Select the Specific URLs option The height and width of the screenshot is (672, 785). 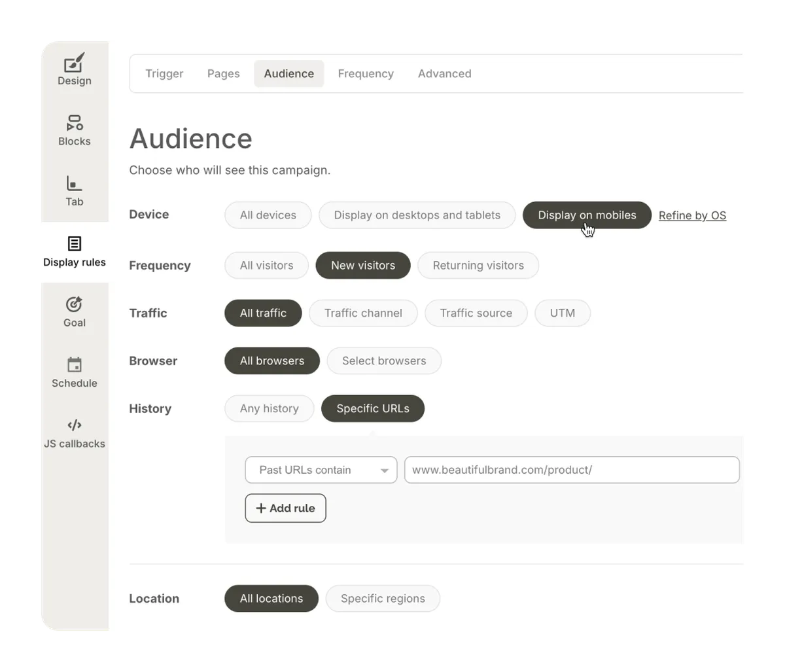click(x=373, y=409)
